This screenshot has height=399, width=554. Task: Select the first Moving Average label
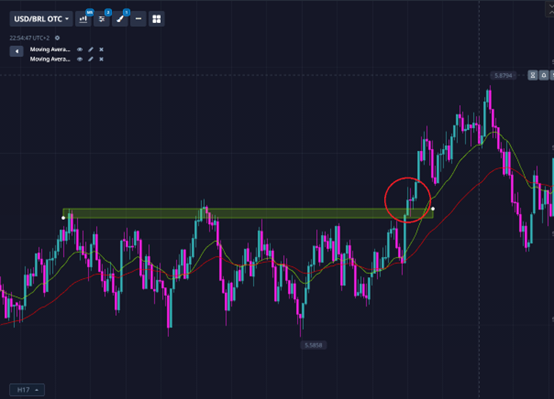[50, 49]
